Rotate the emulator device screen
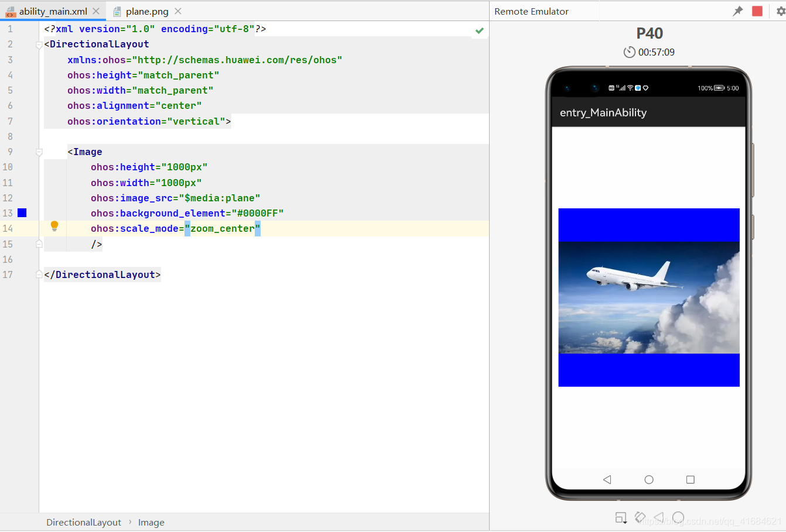Viewport: 786px width, 532px height. click(x=640, y=517)
